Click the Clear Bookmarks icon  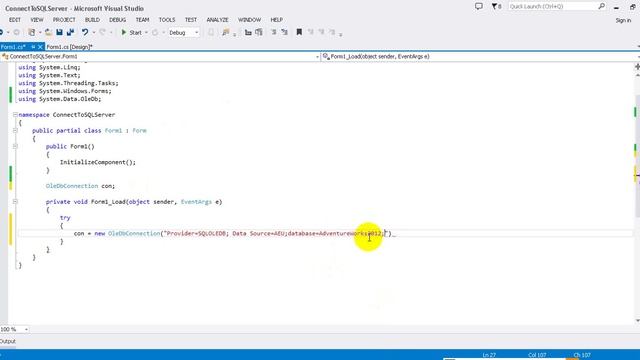pos(332,32)
